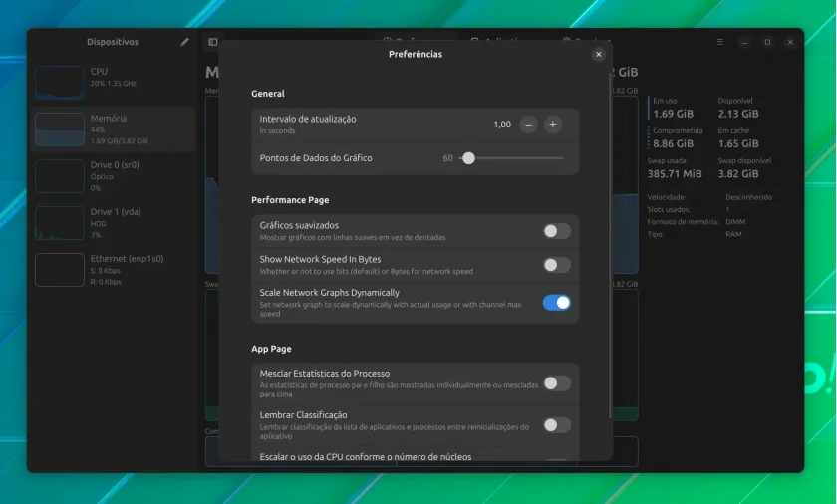Screen dimensions: 837x504
Task: Select the Memória device entry
Action: pos(114,129)
